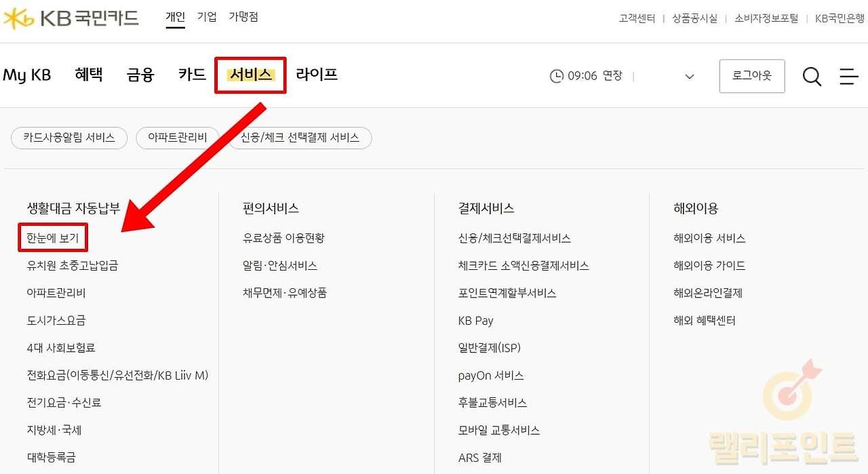
Task: Expand the user account dropdown chevron
Action: [x=690, y=77]
